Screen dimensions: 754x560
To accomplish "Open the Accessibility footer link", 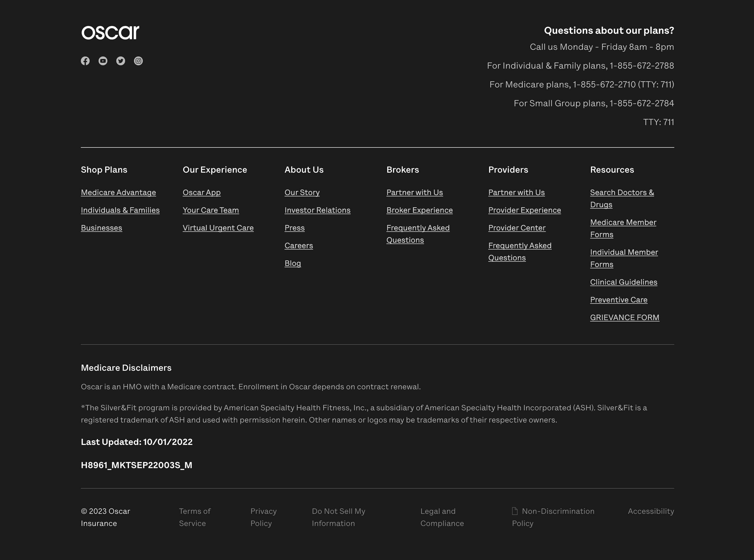I will click(650, 511).
